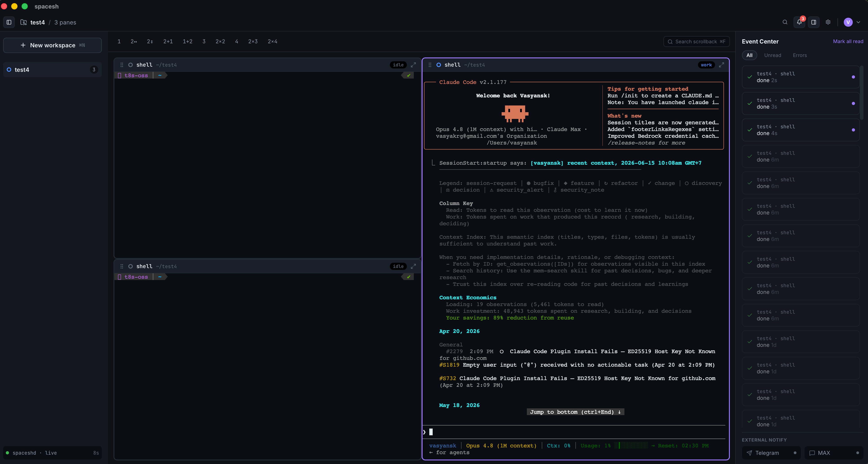Click the status circle of bottom-left shell pane
Image resolution: width=868 pixels, height=464 pixels.
[x=130, y=266]
